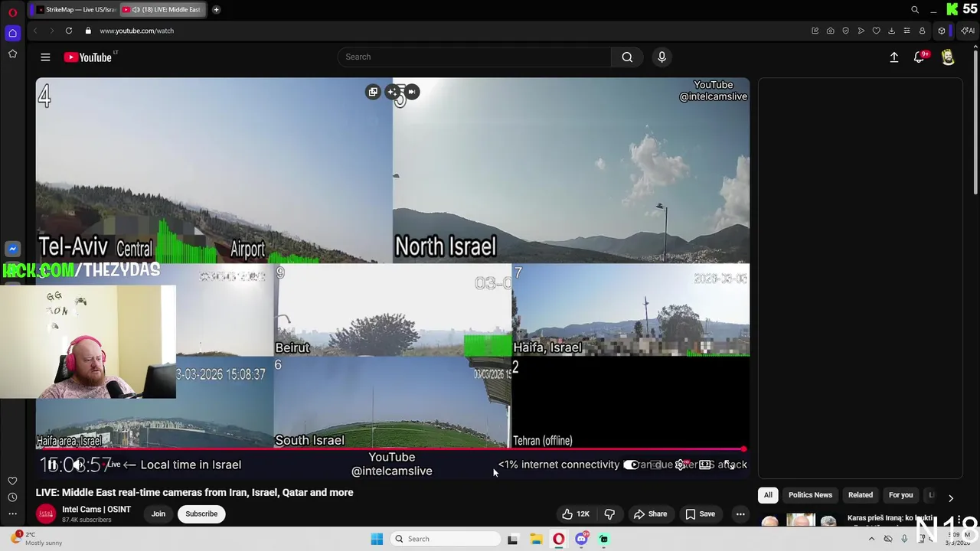Image resolution: width=980 pixels, height=551 pixels.
Task: Select the For you filter chip
Action: pyautogui.click(x=900, y=495)
